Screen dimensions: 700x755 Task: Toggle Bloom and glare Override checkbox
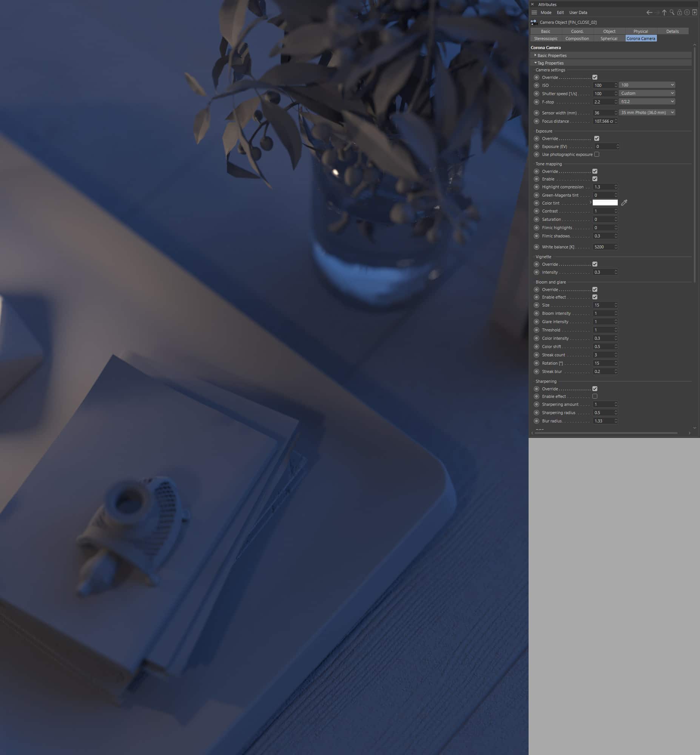595,290
